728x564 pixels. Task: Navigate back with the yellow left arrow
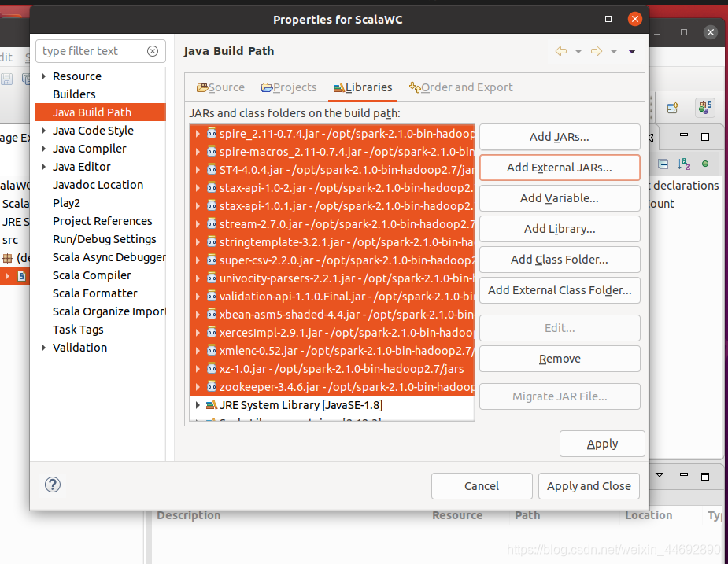tap(561, 51)
